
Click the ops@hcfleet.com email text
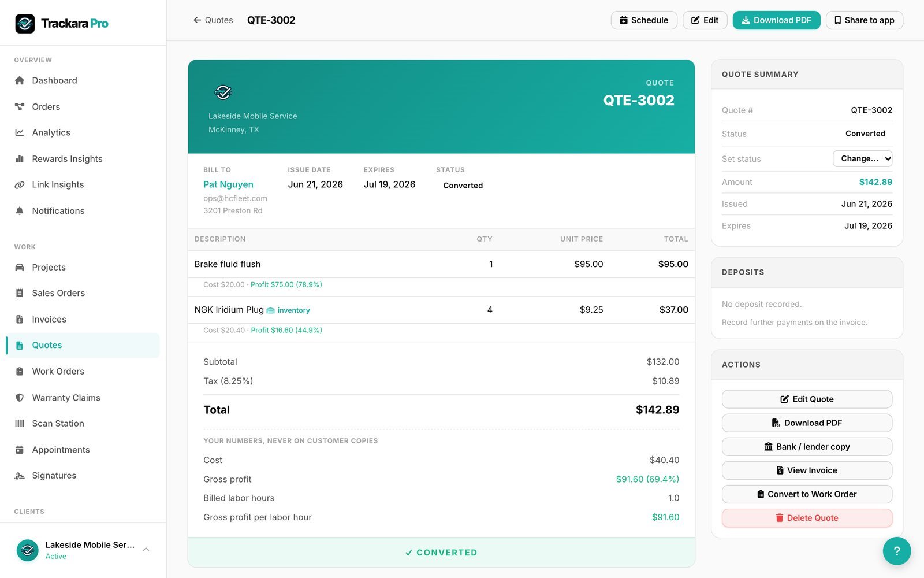[235, 198]
